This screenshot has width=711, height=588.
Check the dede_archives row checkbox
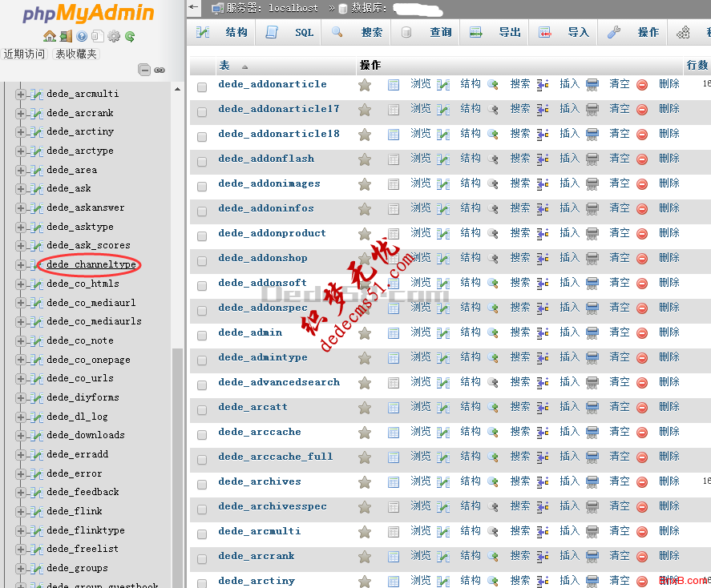(202, 485)
